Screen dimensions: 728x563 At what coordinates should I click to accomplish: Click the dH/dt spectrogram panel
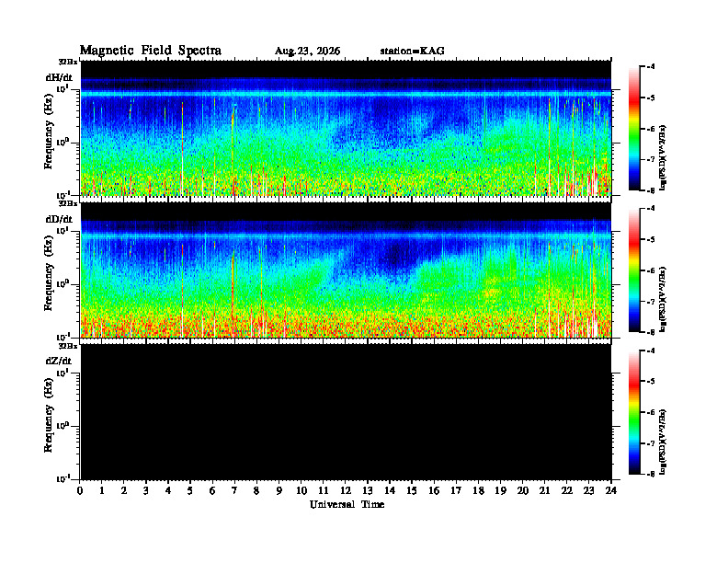[346, 128]
